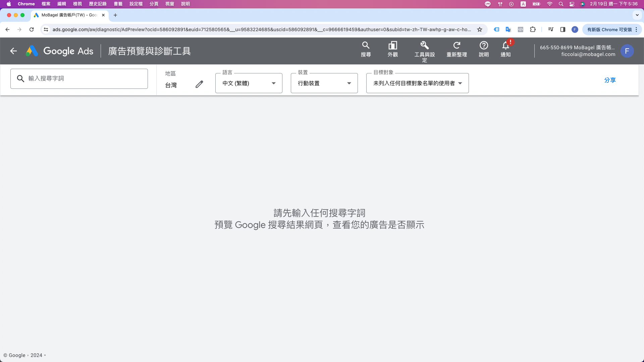The height and width of the screenshot is (362, 644).
Task: Open the 書籤 menu
Action: (x=118, y=4)
